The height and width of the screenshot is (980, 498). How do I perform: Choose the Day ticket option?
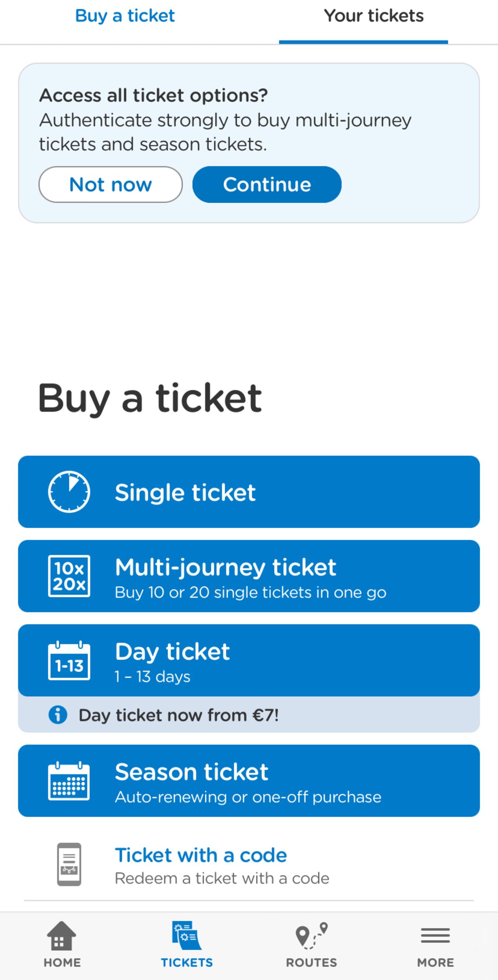click(x=249, y=660)
